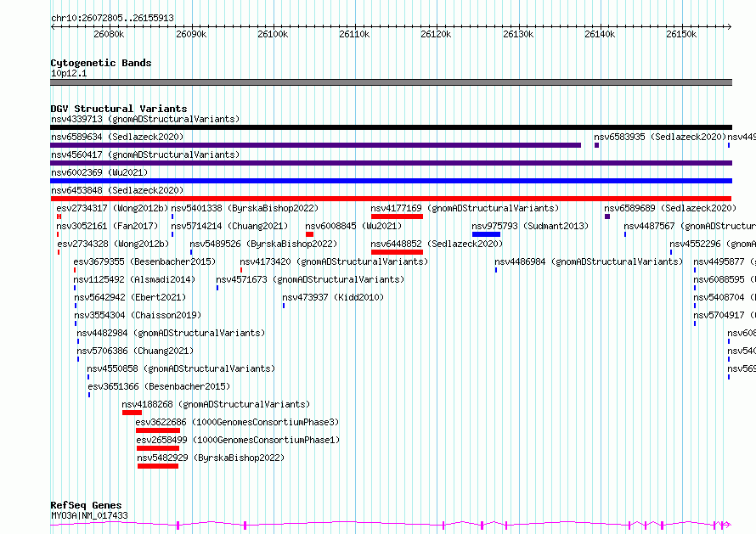This screenshot has height=534, width=756.
Task: Open nsv1125492 (Alsmadi2014) label
Action: click(x=134, y=279)
